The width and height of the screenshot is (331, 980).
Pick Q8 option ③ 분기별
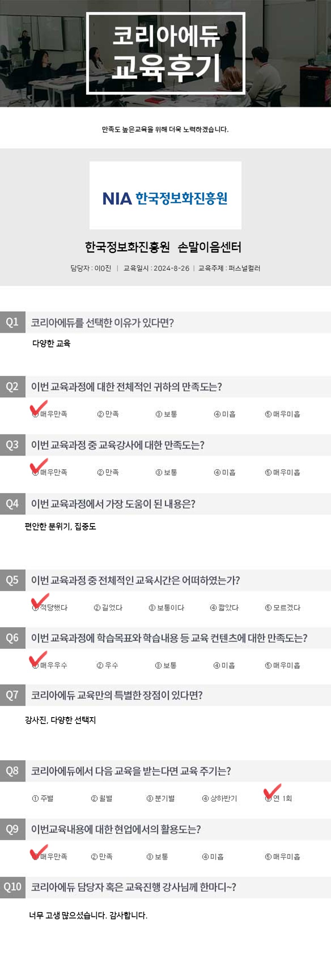161,798
